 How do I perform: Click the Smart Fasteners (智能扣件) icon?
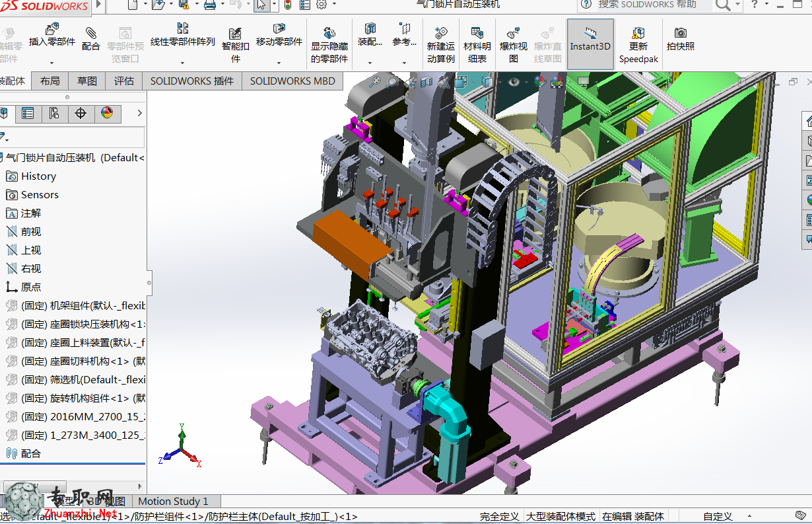(236, 33)
